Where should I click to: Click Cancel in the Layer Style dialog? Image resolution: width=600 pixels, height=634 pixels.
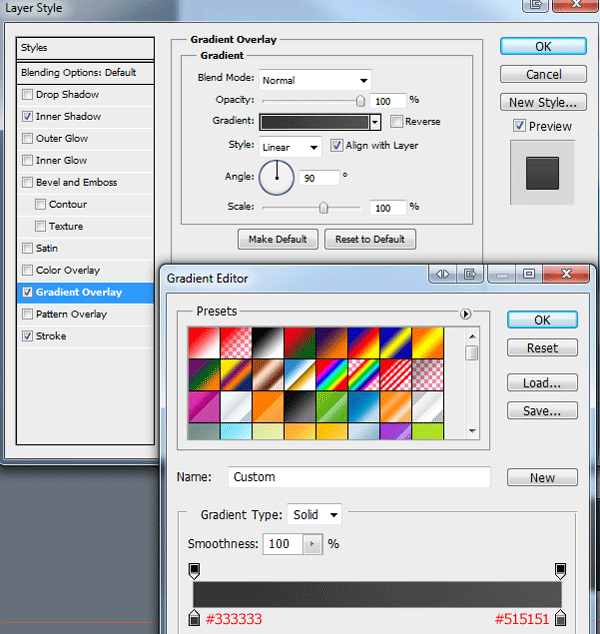pyautogui.click(x=543, y=74)
